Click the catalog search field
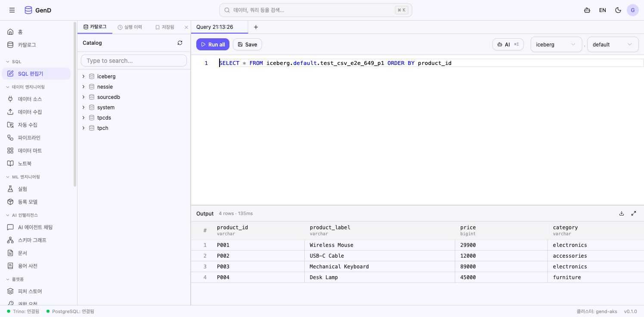644x317 pixels. point(134,61)
